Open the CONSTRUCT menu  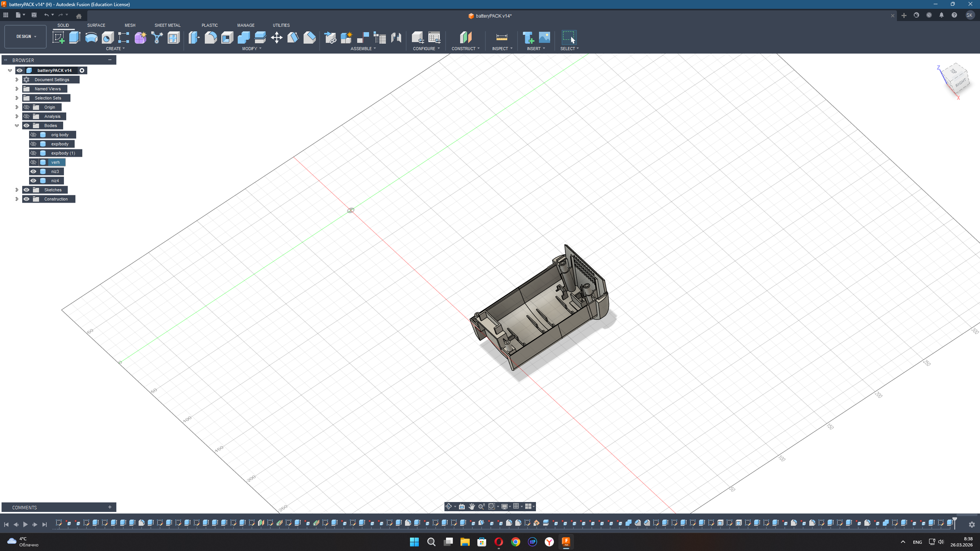[465, 49]
